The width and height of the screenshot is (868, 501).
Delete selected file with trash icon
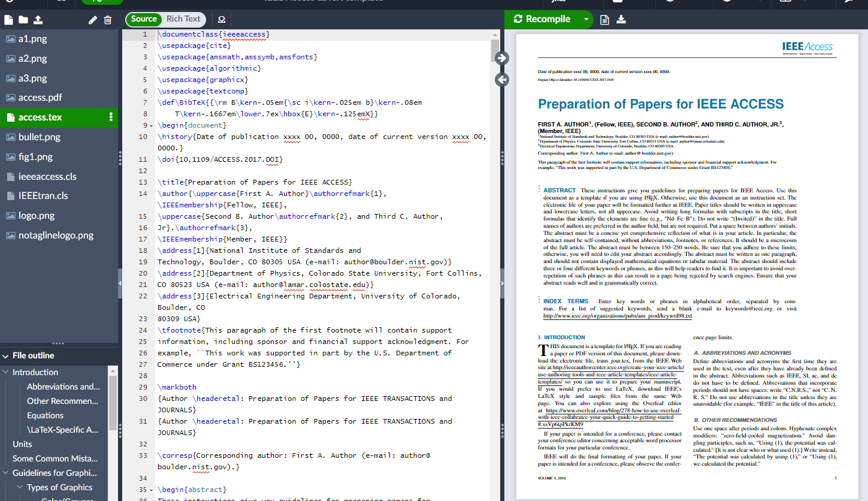(x=108, y=20)
